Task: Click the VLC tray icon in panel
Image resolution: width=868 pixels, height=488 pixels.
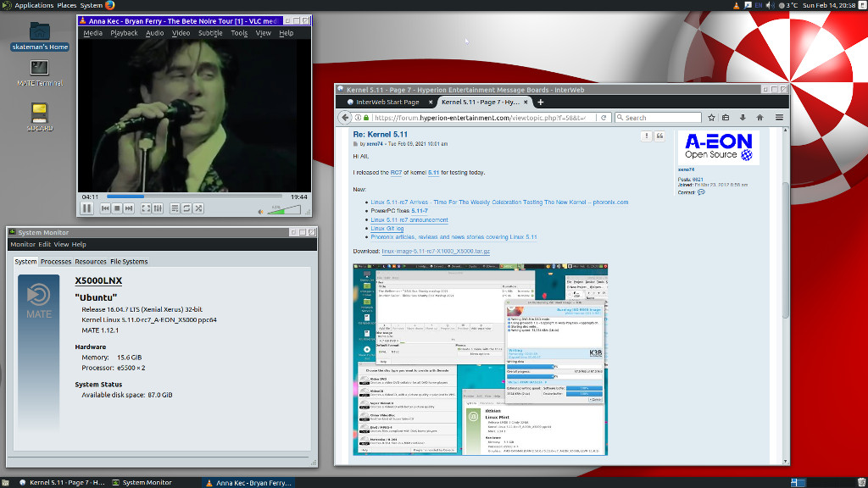Action: (736, 6)
